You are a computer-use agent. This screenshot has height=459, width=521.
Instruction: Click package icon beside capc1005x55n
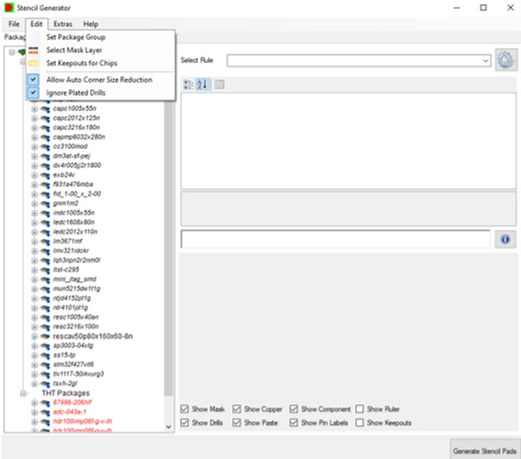click(x=45, y=109)
